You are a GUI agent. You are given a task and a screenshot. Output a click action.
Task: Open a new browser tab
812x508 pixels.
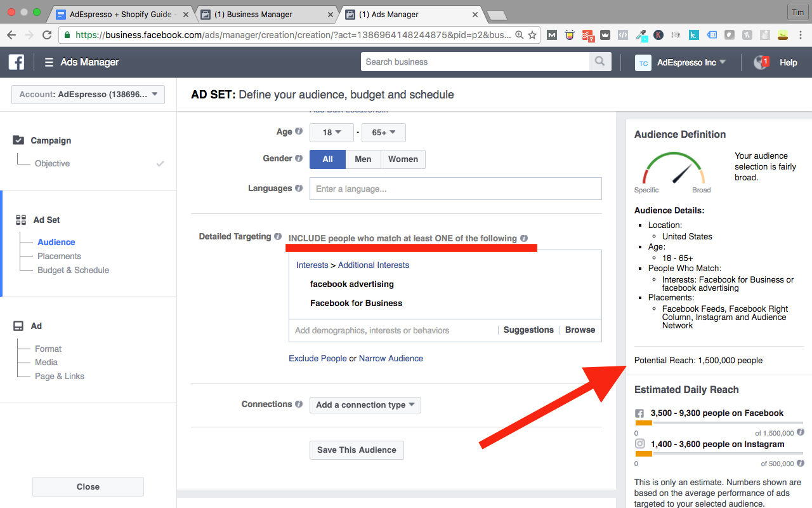(497, 15)
